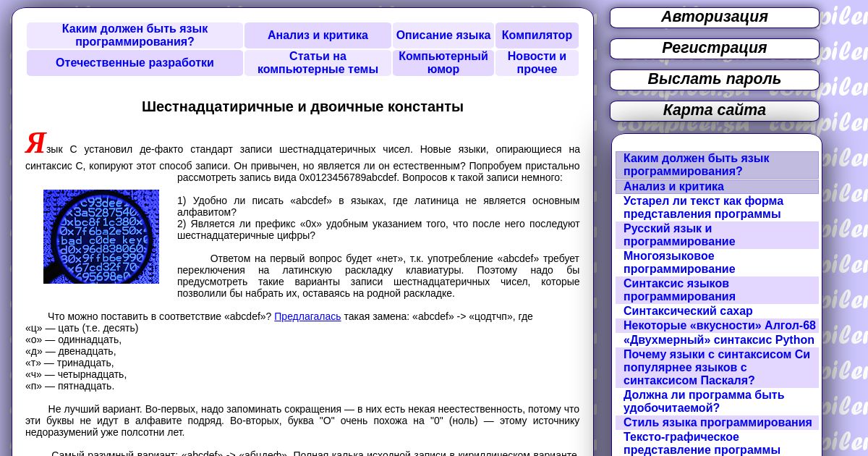Visit «Компьютерный юмор» section
868x456 pixels.
click(443, 63)
